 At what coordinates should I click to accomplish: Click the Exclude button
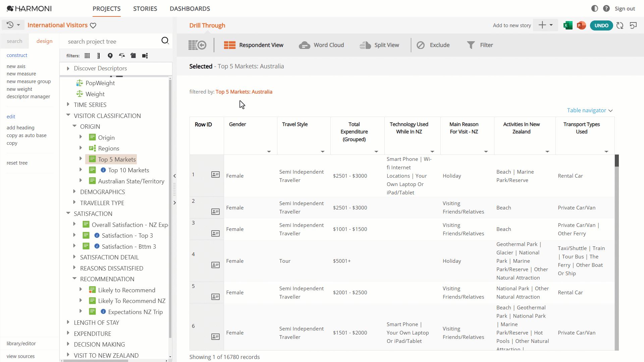click(x=433, y=45)
